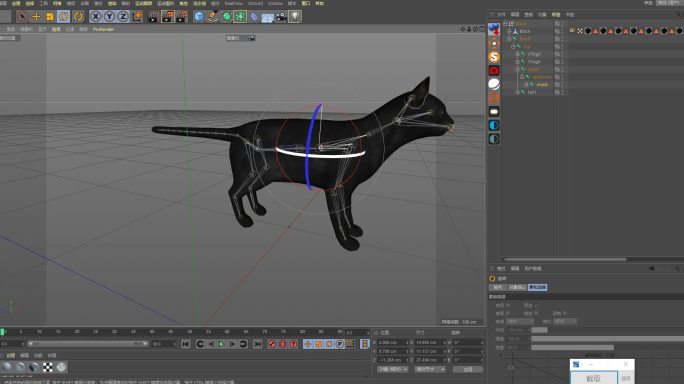Open the size mode dropdown in coordinates
The image size is (684, 384).
(430, 369)
